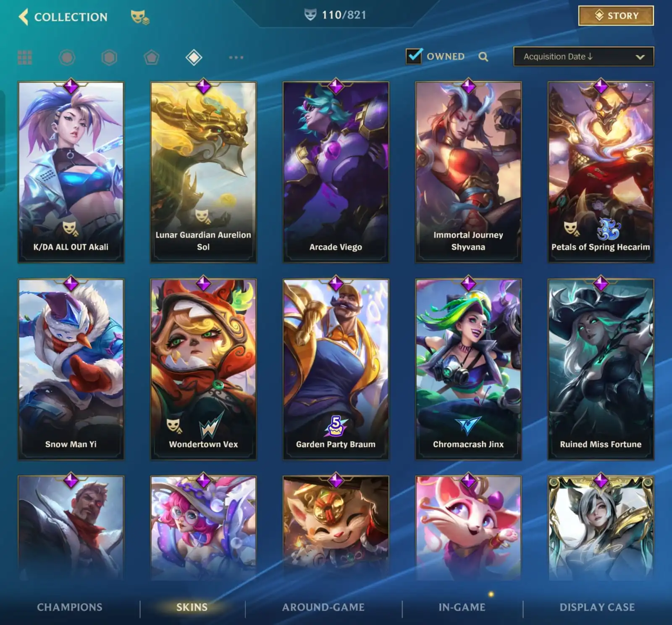Open the search magnifier icon

click(483, 57)
